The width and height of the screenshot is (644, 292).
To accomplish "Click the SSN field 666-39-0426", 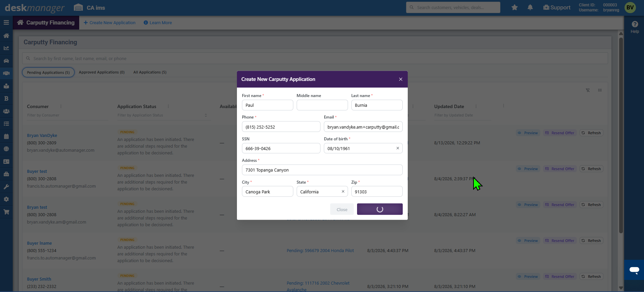I will [281, 148].
